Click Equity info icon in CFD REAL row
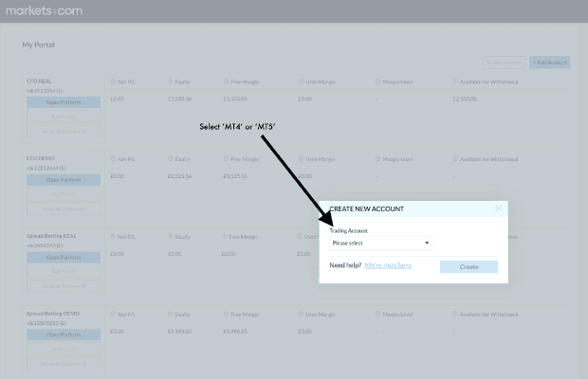 (x=171, y=81)
